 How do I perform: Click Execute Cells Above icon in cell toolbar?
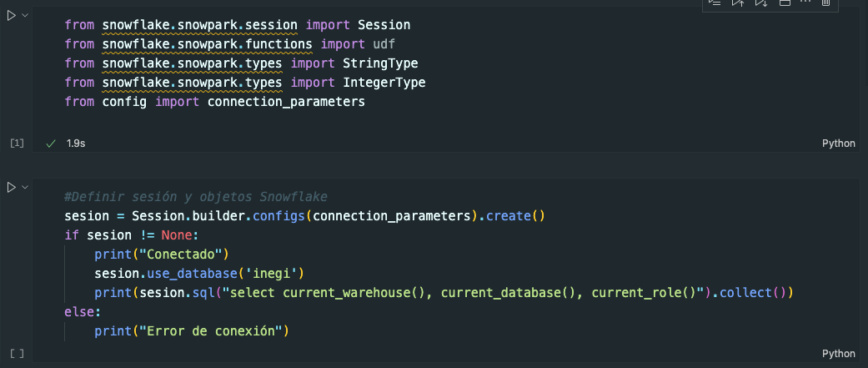coord(737,3)
